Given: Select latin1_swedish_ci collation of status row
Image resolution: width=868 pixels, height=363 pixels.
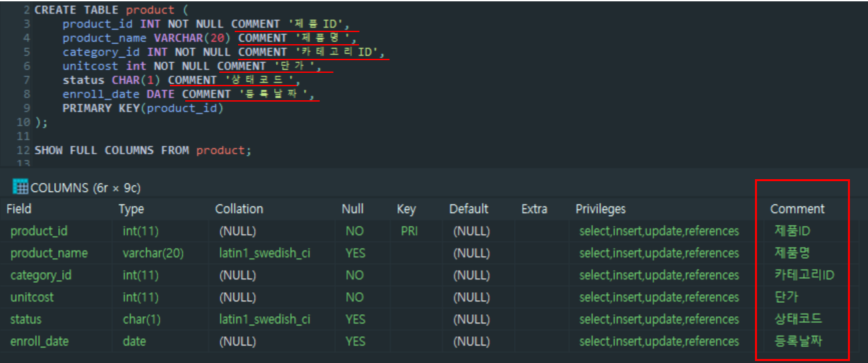Looking at the screenshot, I should pyautogui.click(x=264, y=320).
